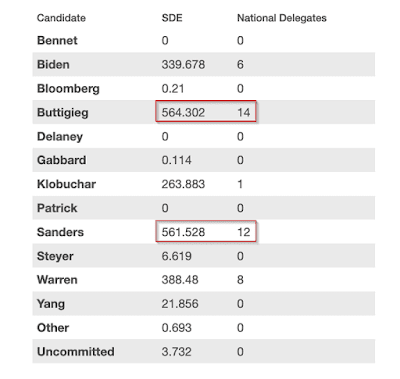
Task: Click Buttigieg's 14 national delegates cell
Action: [244, 112]
